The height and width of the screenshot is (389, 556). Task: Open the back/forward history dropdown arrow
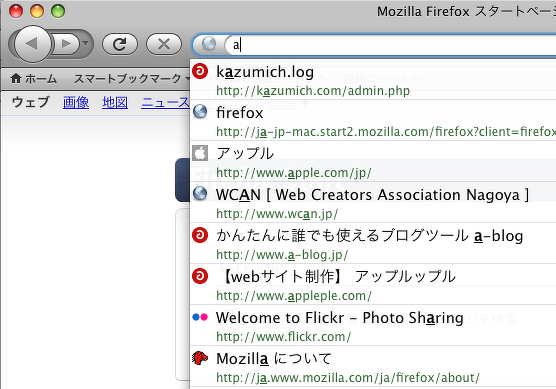point(85,44)
